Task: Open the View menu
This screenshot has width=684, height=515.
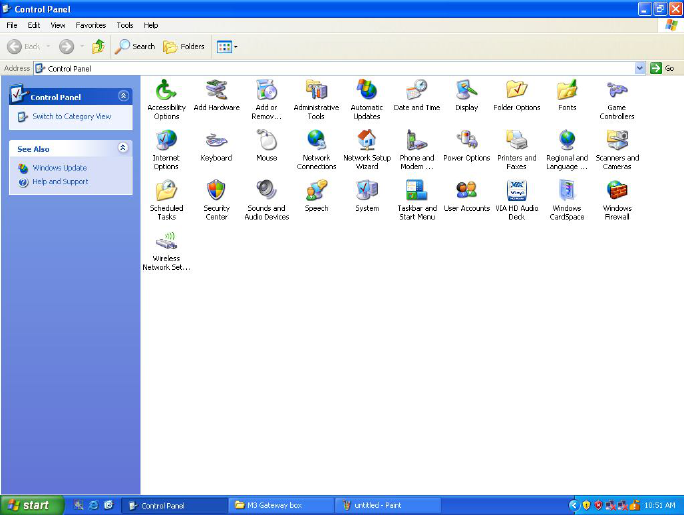Action: pos(58,25)
